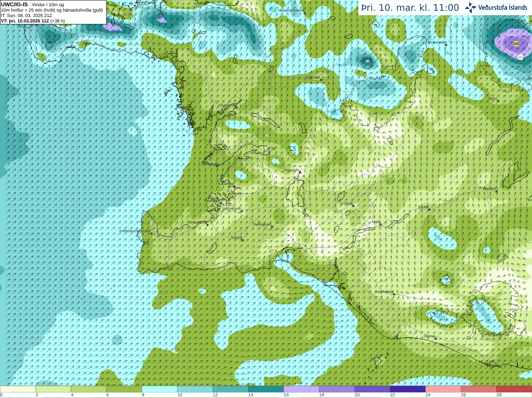The width and height of the screenshot is (532, 398).
Task: Select the 24–26 m/s pink legend swatch
Action: tap(443, 389)
